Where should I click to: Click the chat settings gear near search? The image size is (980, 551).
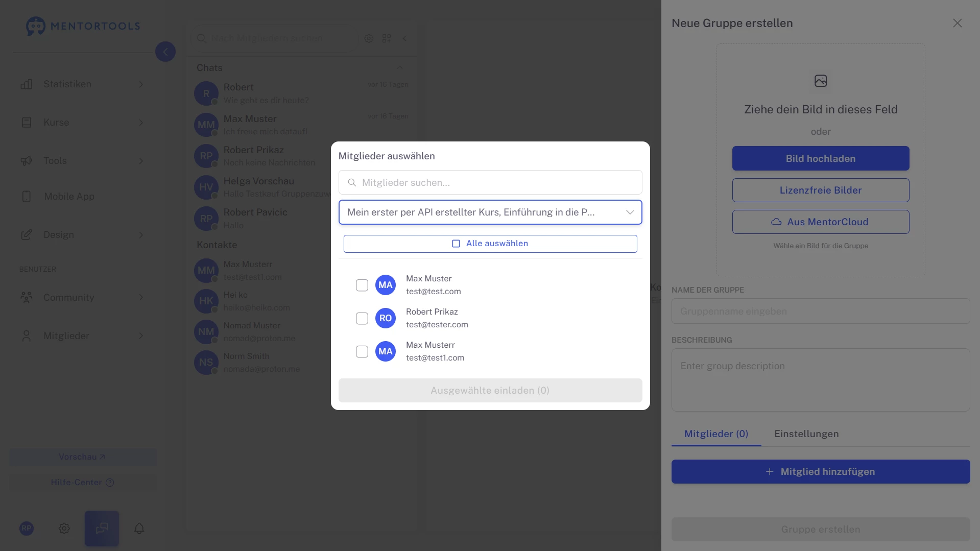point(369,38)
